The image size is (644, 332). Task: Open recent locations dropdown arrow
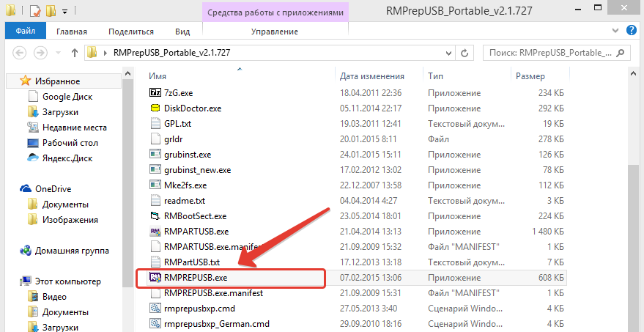tap(58, 53)
